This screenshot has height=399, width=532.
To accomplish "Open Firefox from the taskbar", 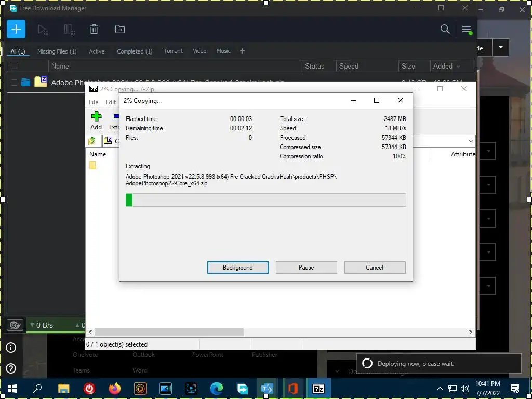I will tap(115, 389).
